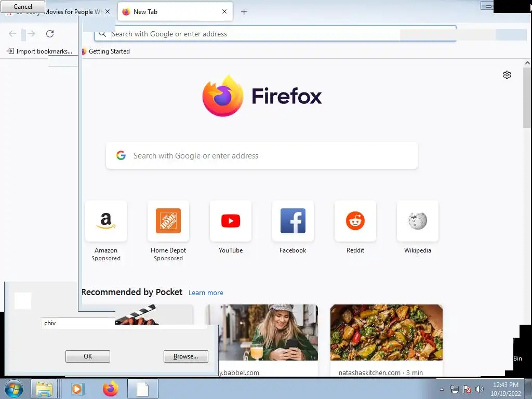Click the Cancel button
The width and height of the screenshot is (532, 399).
23,6
